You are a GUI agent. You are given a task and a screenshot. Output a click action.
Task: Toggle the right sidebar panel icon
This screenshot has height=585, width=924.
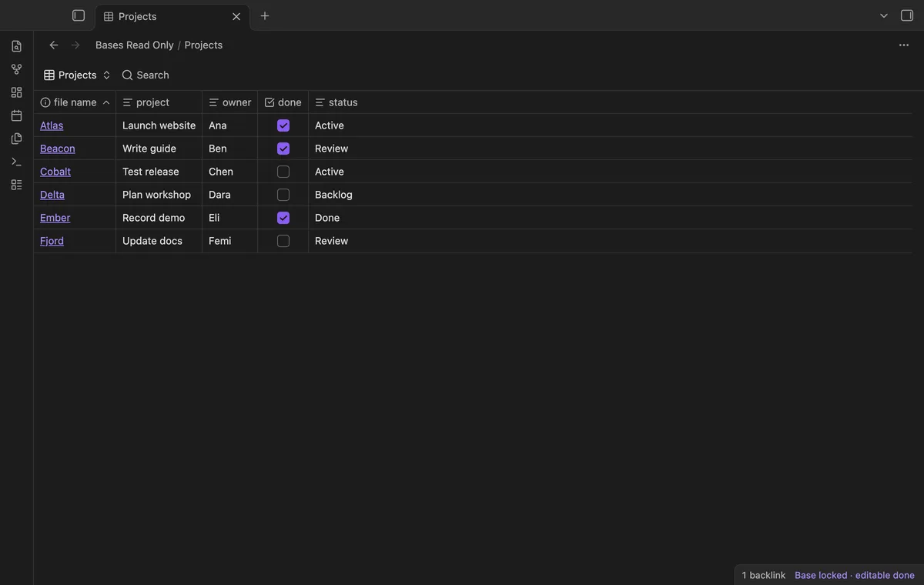coord(907,15)
